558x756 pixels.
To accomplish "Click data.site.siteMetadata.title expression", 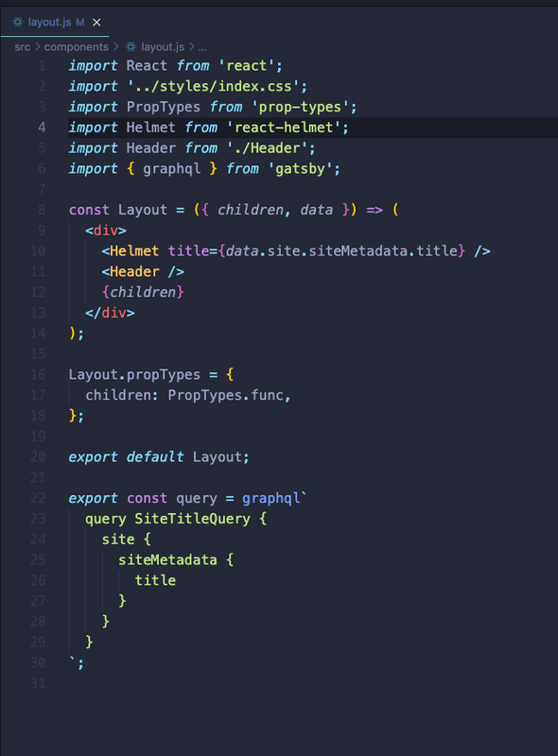I will point(341,250).
